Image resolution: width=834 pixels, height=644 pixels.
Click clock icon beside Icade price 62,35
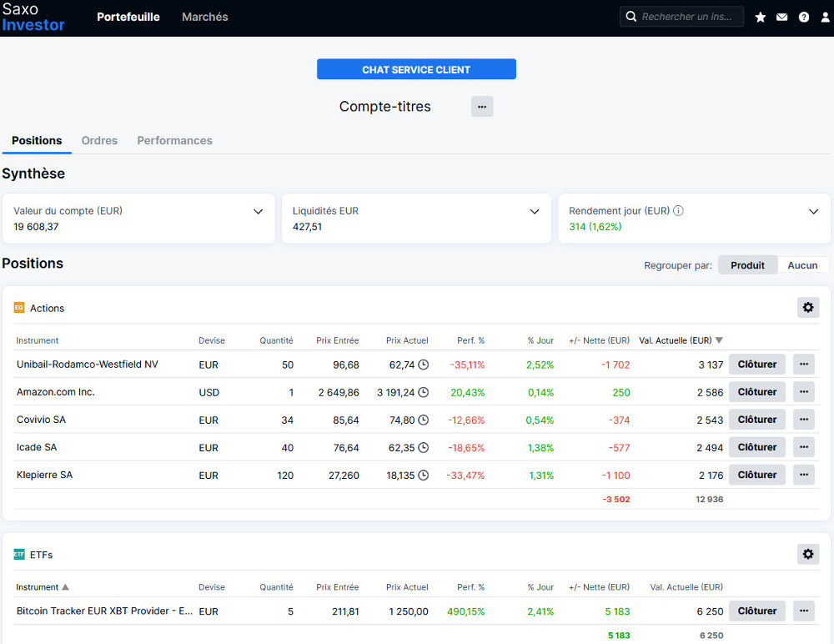click(x=424, y=448)
